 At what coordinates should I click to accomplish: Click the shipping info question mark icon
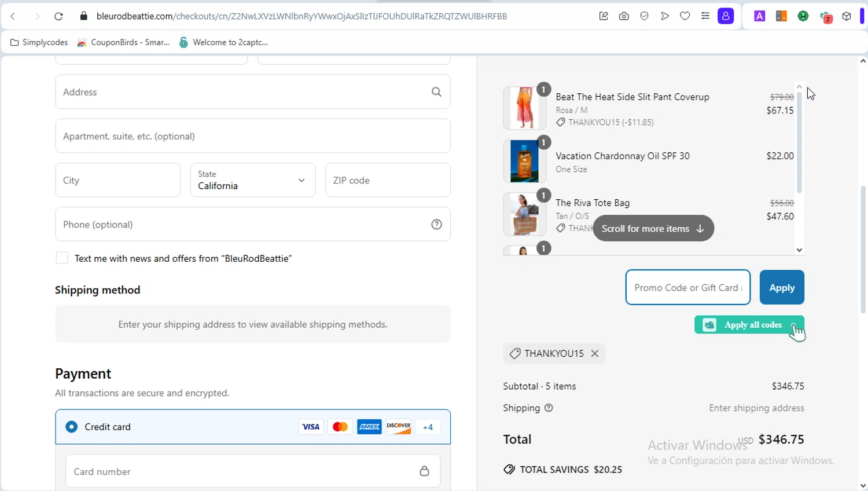pos(549,408)
